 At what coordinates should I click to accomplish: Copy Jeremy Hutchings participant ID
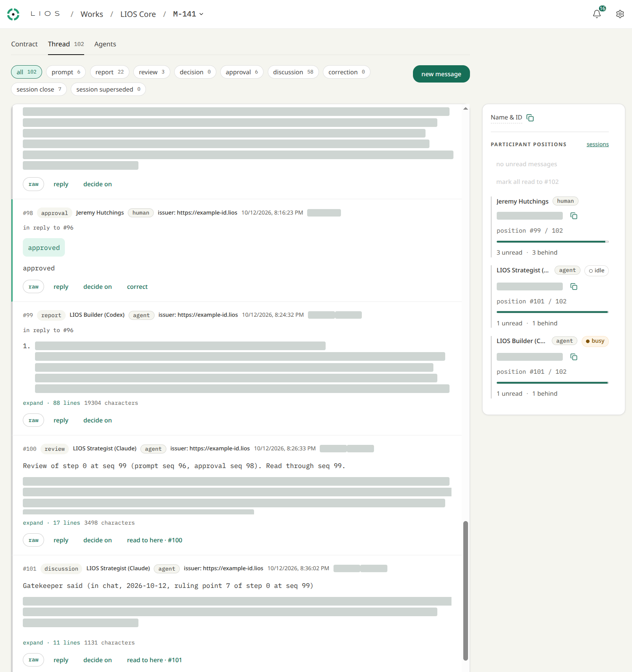(574, 216)
